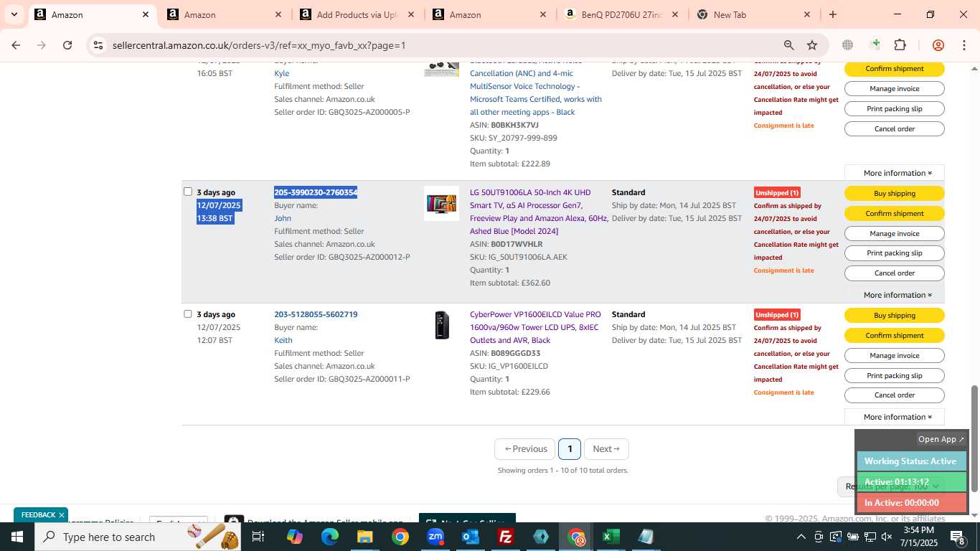Switch to the Add Products via Upload tab
The height and width of the screenshot is (551, 980).
point(357,14)
